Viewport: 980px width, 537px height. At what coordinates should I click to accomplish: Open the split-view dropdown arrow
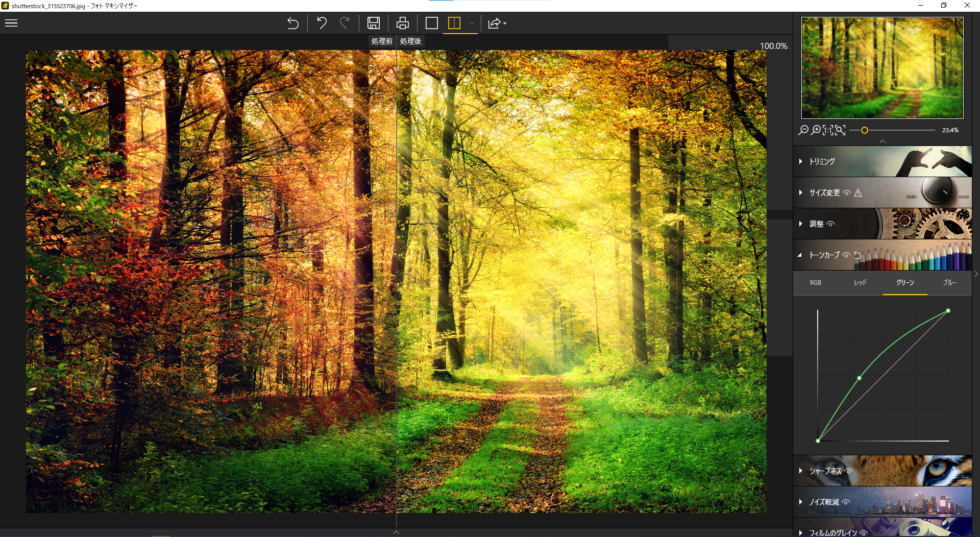[x=471, y=24]
